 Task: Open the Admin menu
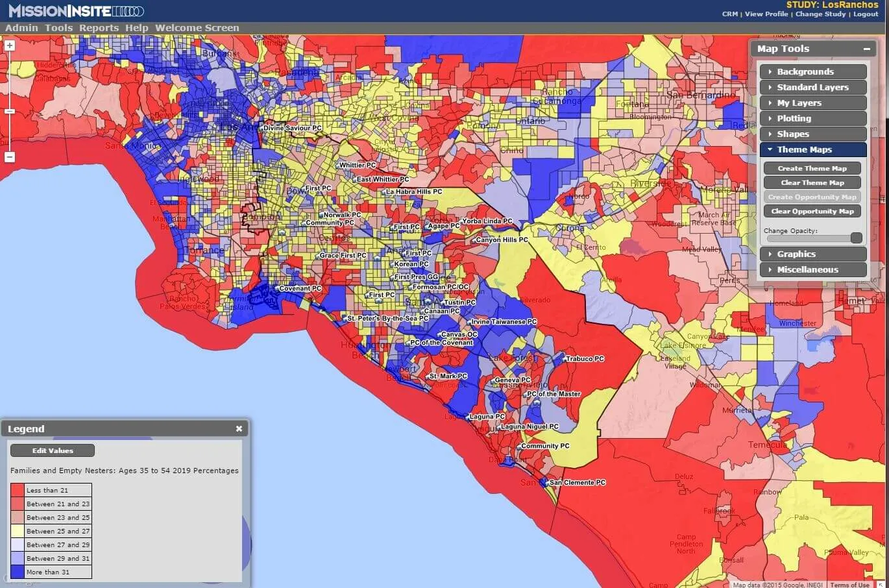click(x=21, y=28)
